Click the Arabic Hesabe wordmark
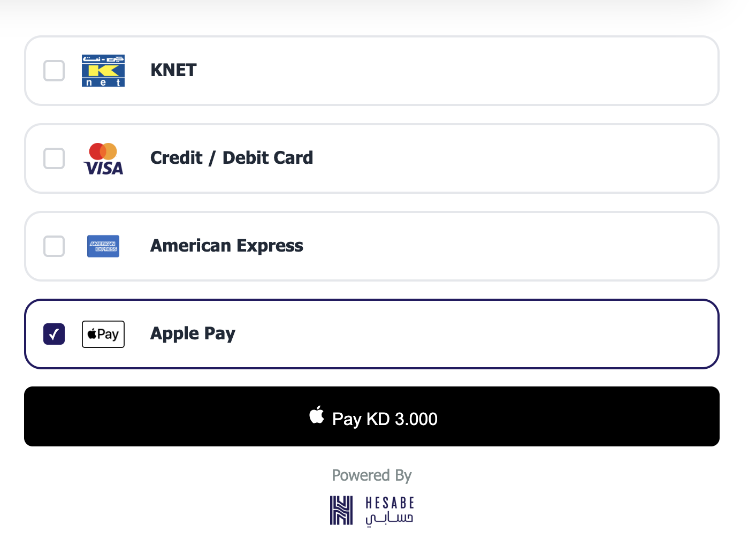The height and width of the screenshot is (539, 756). (x=390, y=519)
